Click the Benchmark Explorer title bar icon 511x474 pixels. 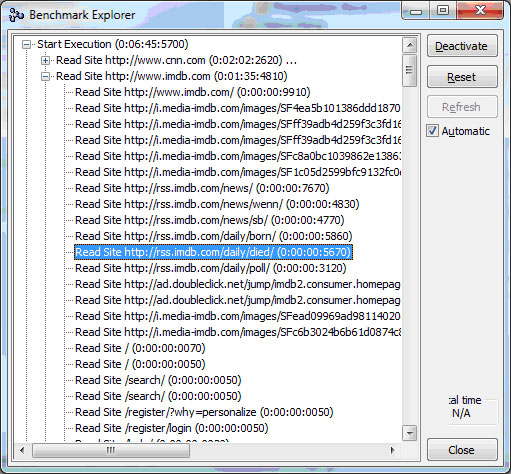coord(16,15)
